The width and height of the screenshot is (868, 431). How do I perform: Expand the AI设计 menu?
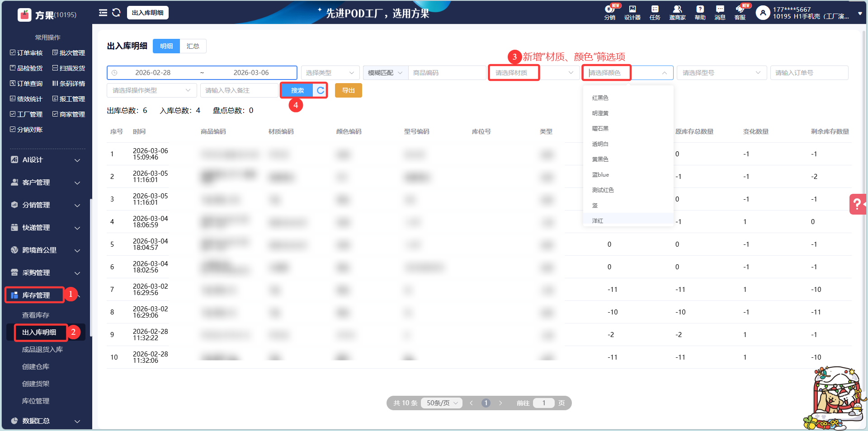click(46, 160)
